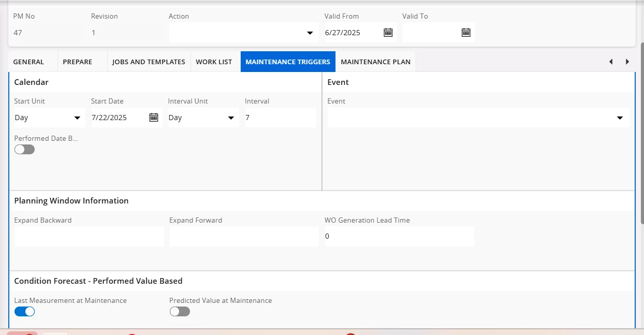Select the Maintenance Triggers tab
Screen dimensions: 644x335
point(288,62)
